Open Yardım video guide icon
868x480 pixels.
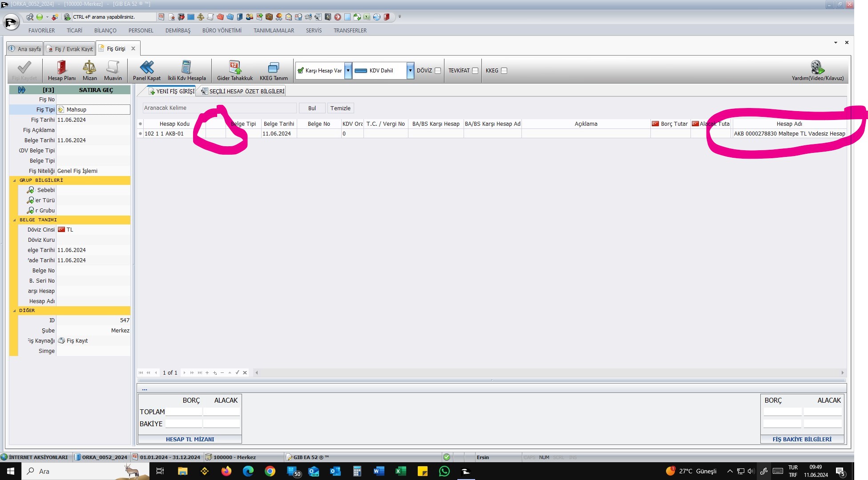click(x=817, y=68)
